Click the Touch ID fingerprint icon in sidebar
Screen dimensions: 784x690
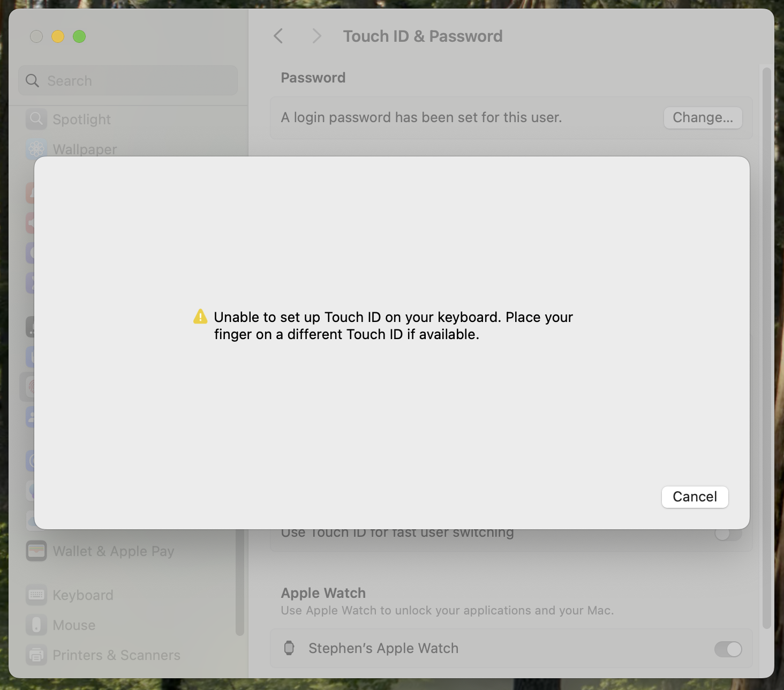coord(35,387)
